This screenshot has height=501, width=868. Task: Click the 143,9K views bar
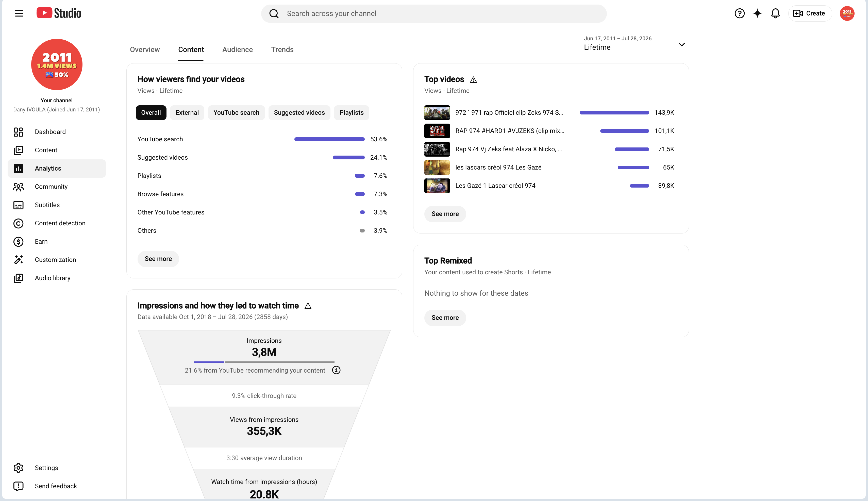click(x=614, y=112)
